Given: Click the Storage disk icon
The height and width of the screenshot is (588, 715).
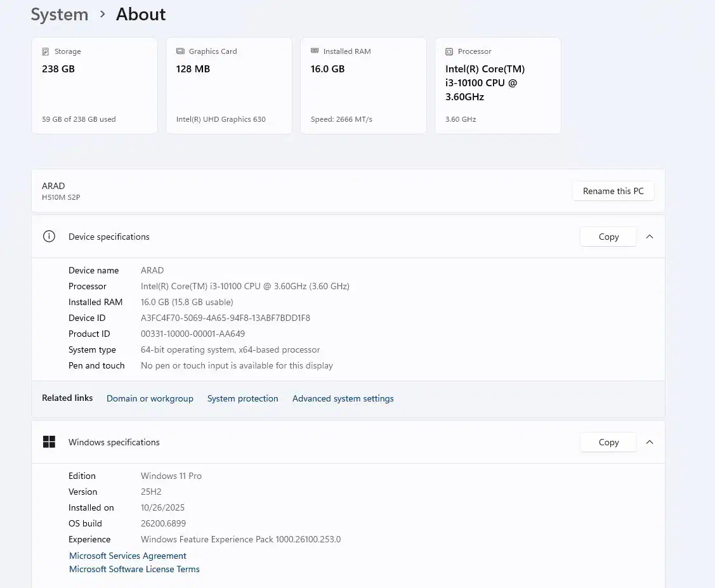Looking at the screenshot, I should (x=45, y=51).
